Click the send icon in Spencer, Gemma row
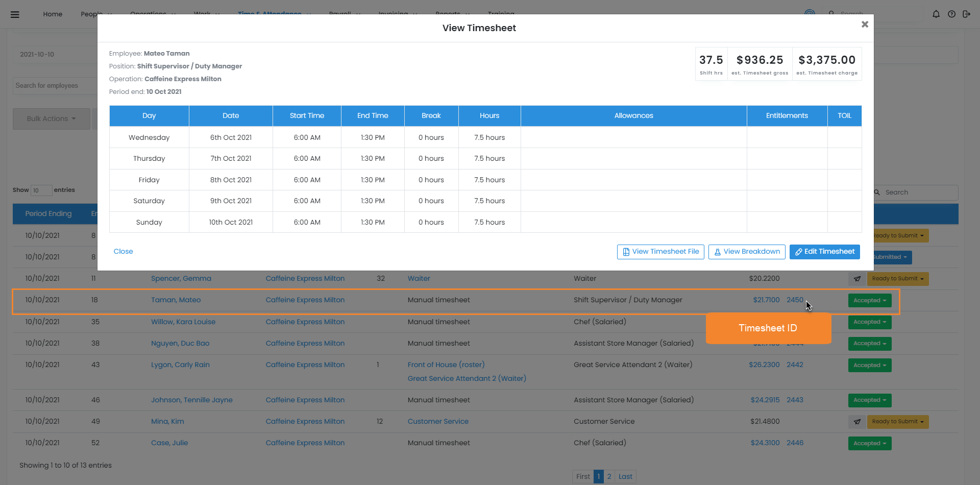This screenshot has width=980, height=485. (857, 279)
